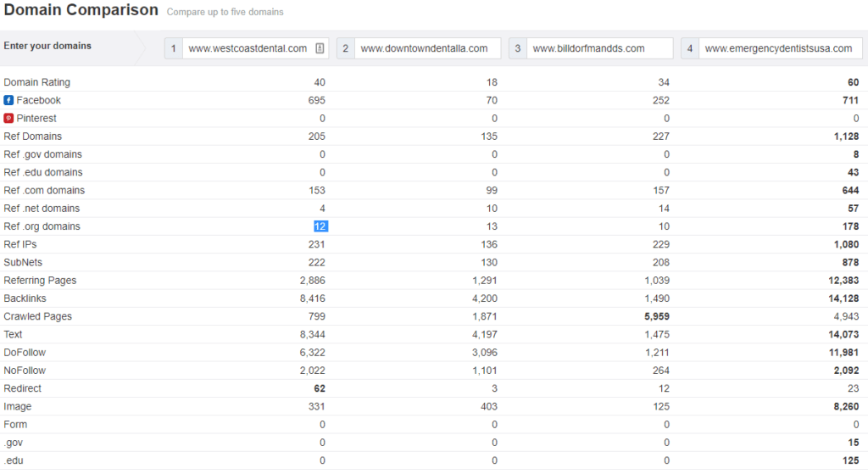
Task: Click the number 1 domain slot marker
Action: (x=173, y=48)
